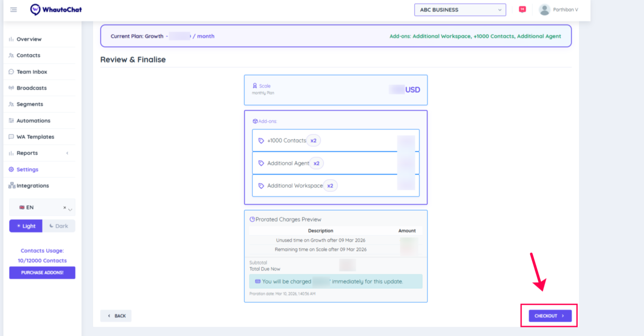The image size is (644, 336).
Task: Switch to Dark theme
Action: point(59,226)
